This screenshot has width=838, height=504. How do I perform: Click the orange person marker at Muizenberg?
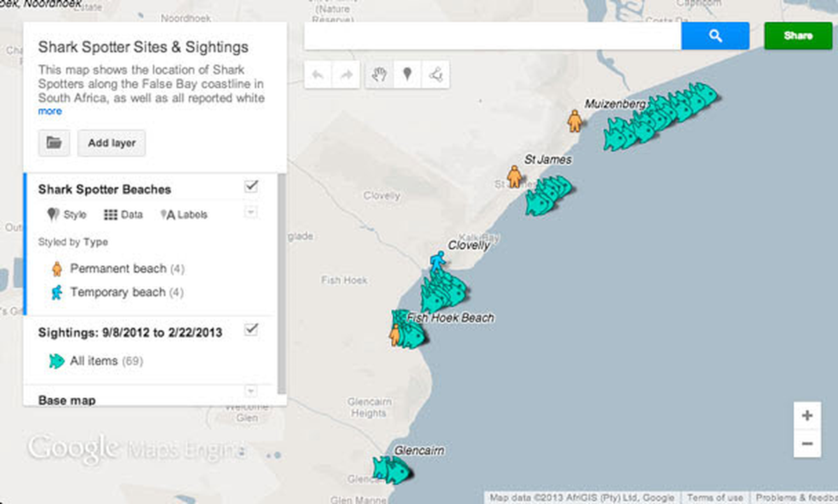point(575,121)
